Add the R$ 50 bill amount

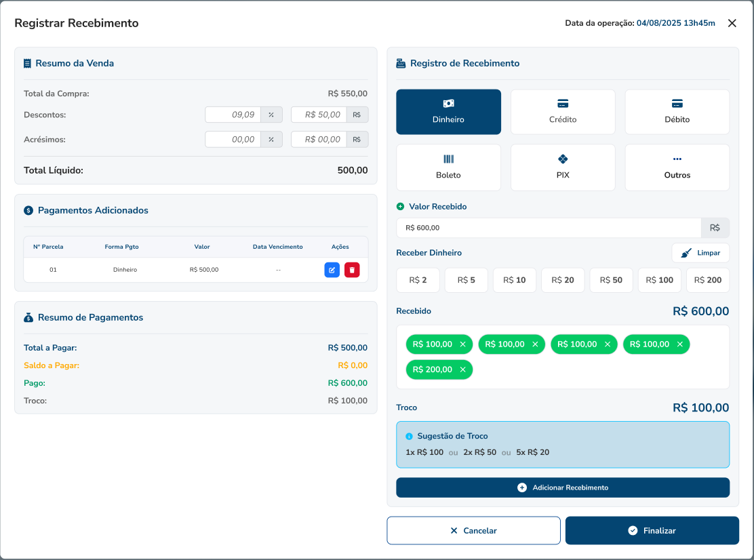611,280
